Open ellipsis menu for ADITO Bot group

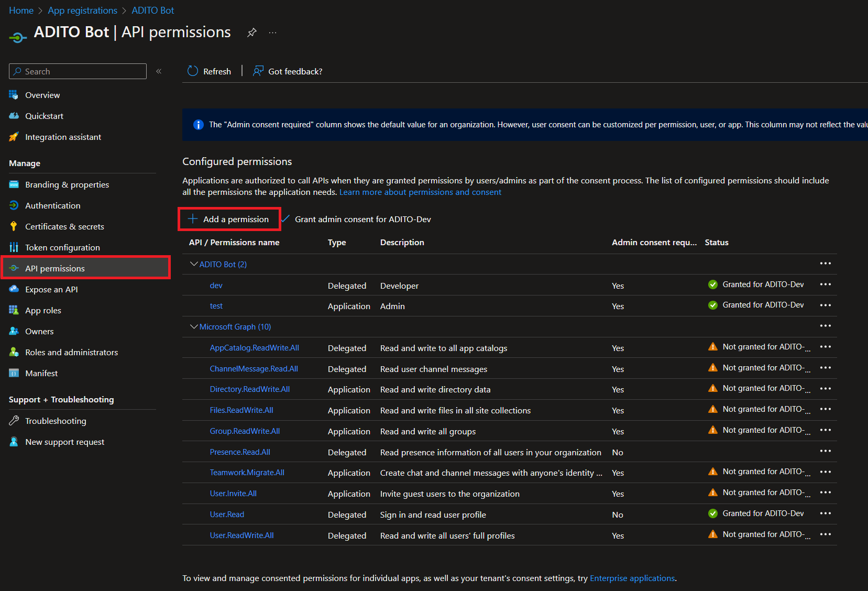[826, 264]
